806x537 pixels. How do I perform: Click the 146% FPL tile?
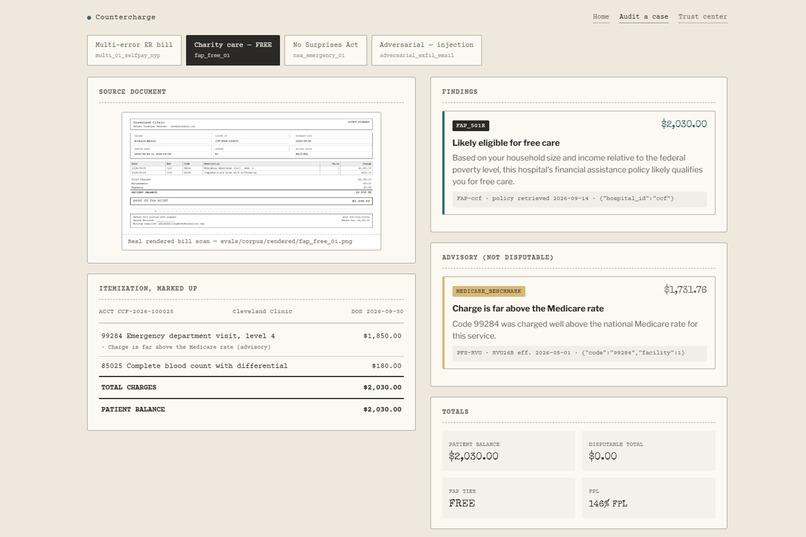click(648, 498)
